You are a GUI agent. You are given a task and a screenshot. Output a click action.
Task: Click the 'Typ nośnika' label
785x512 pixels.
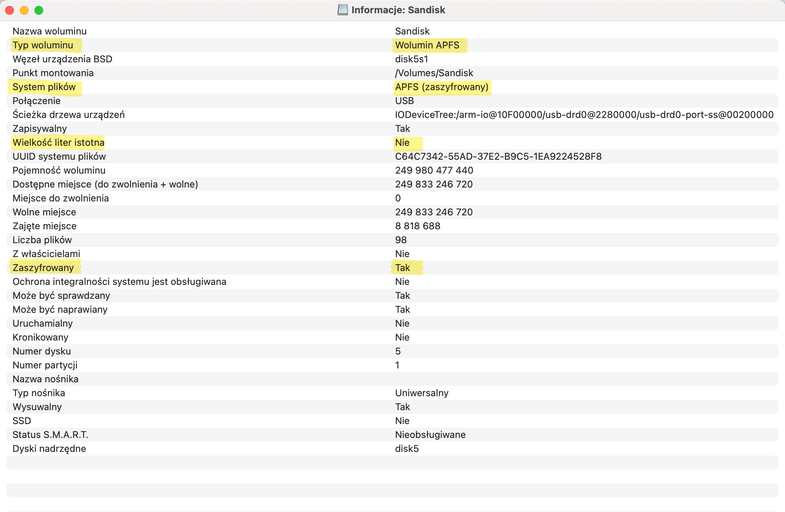click(x=39, y=393)
